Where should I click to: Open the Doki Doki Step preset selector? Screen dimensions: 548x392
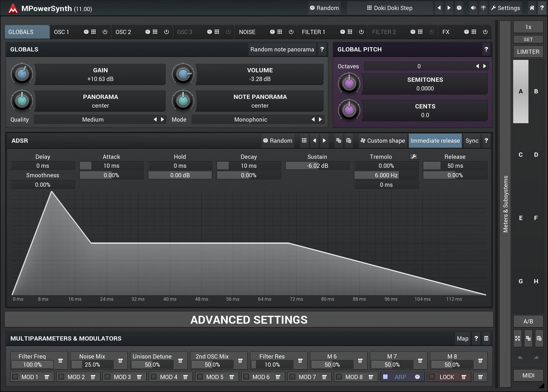click(x=390, y=8)
